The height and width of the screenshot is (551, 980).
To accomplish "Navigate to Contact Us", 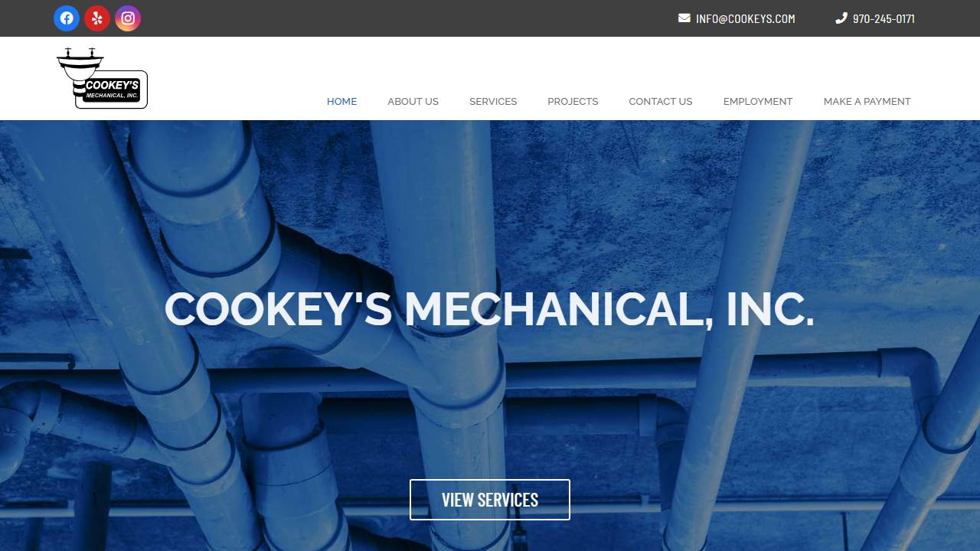I will tap(661, 101).
